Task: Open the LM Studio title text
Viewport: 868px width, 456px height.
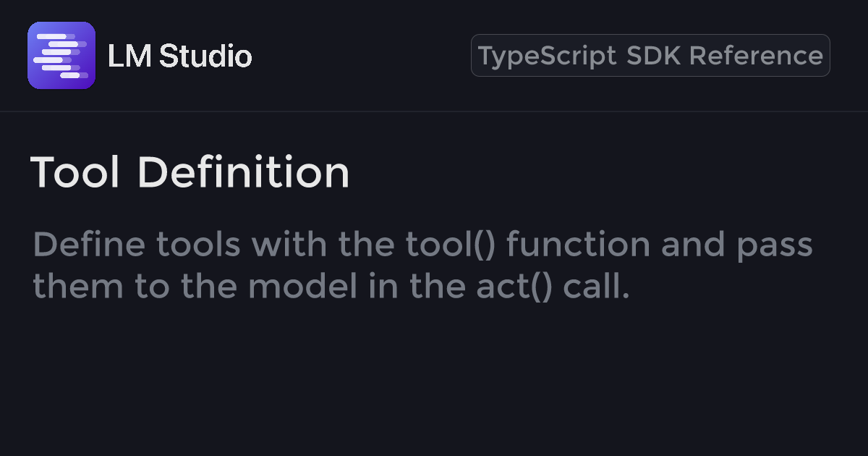Action: 179,56
